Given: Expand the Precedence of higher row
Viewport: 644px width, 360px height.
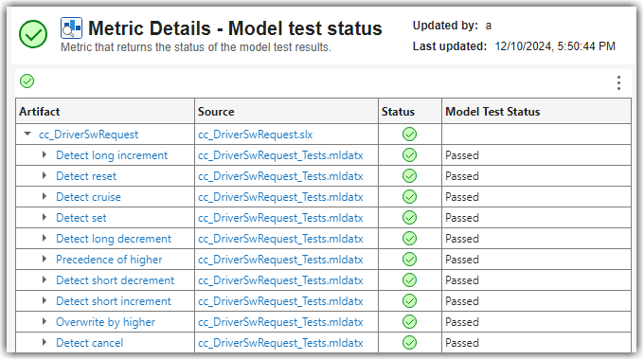Looking at the screenshot, I should click(x=45, y=259).
